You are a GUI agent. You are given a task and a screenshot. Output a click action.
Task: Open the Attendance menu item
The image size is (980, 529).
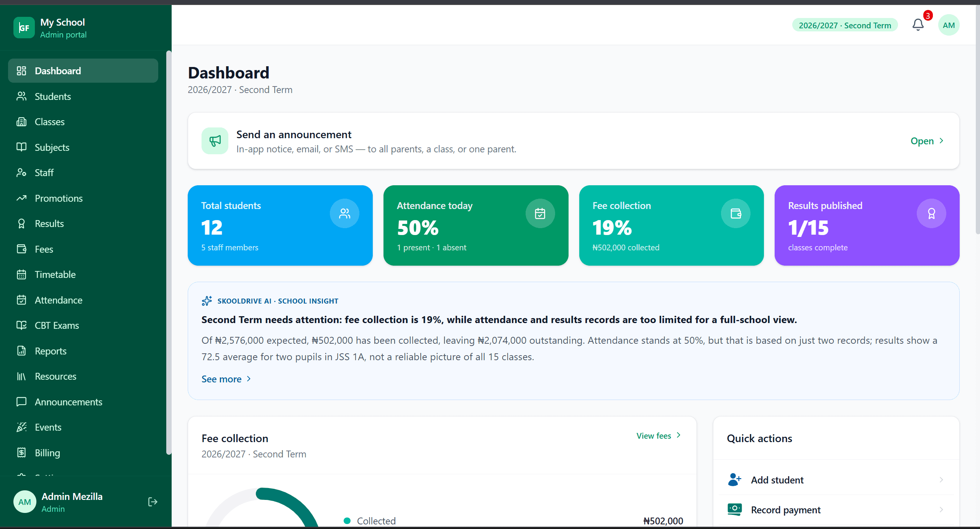click(x=83, y=300)
